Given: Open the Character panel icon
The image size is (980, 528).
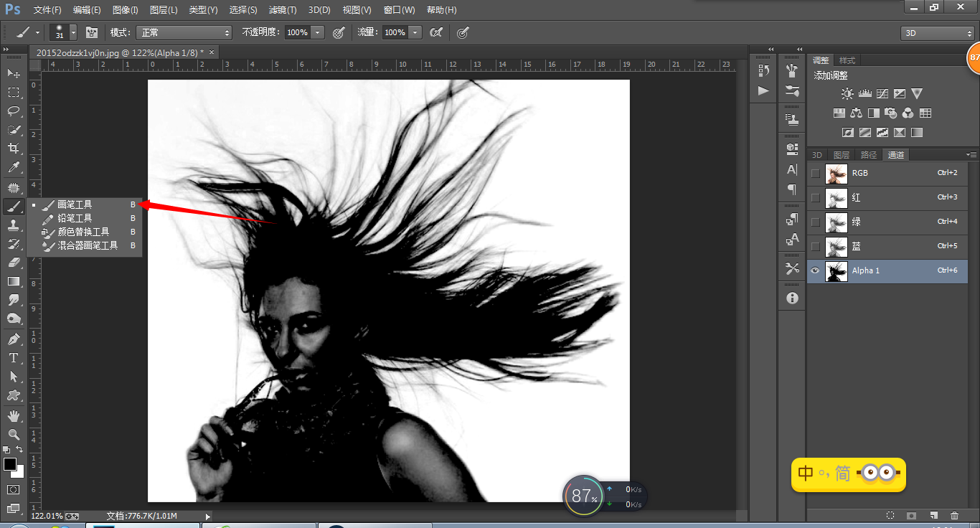Looking at the screenshot, I should click(x=792, y=169).
